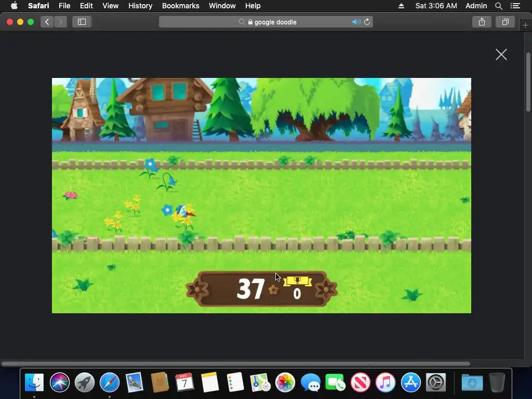Open the Finder icon in the dock
This screenshot has height=399, width=532.
pos(34,382)
